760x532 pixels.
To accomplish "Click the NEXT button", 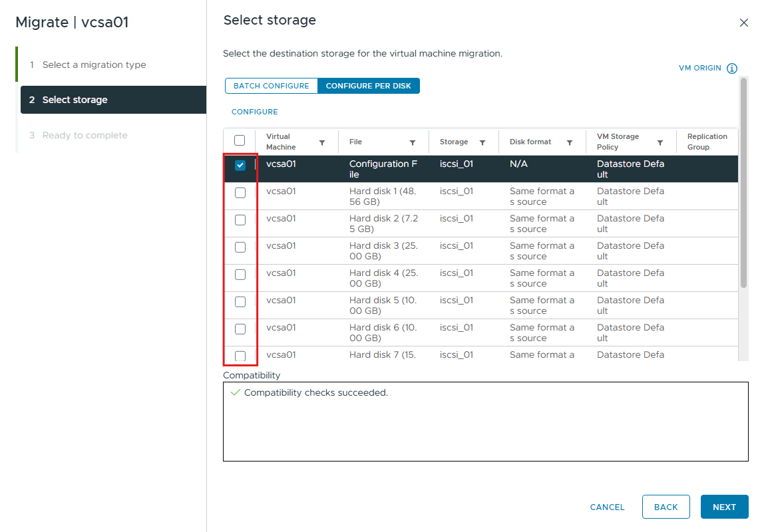I will [x=724, y=507].
